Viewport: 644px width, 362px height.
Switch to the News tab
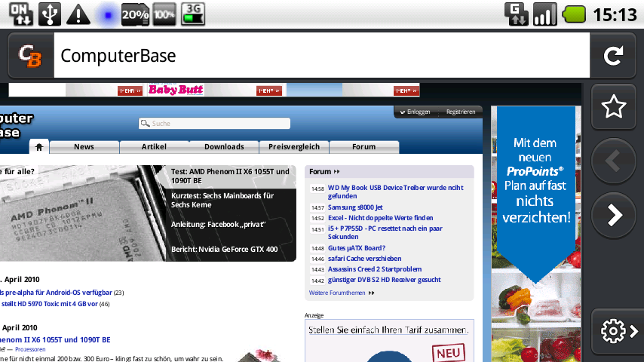click(84, 147)
